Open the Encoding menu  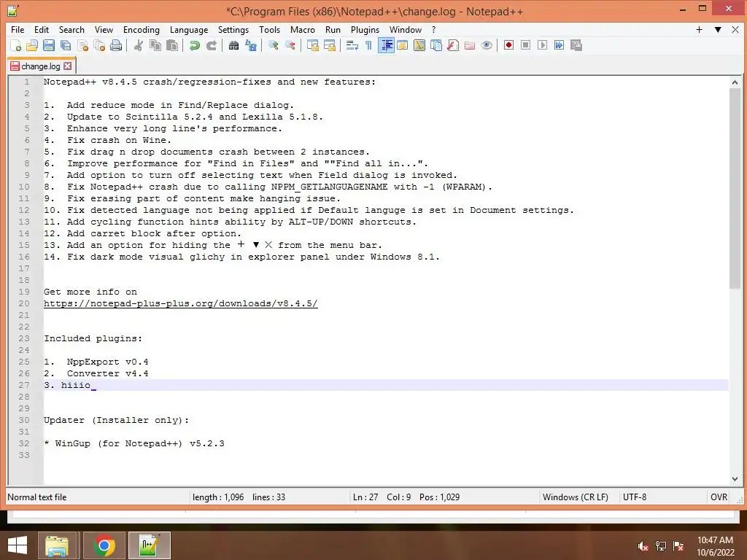(x=141, y=29)
